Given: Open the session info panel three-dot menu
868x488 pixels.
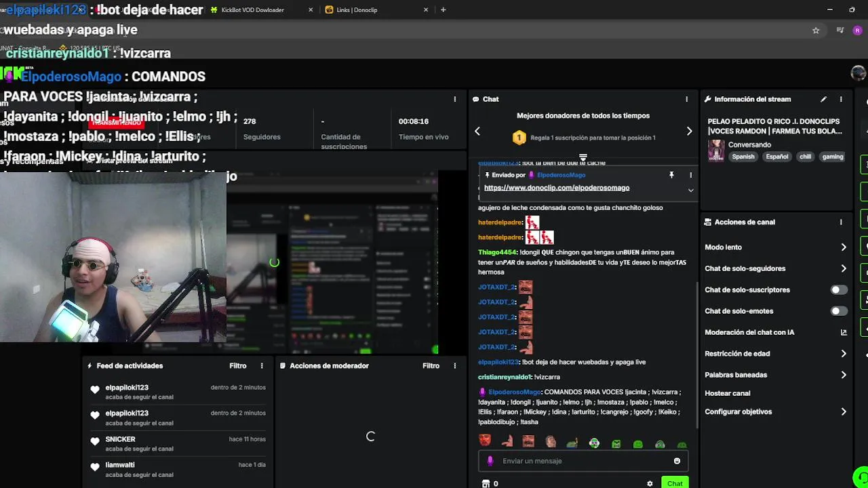Looking at the screenshot, I should pos(455,99).
